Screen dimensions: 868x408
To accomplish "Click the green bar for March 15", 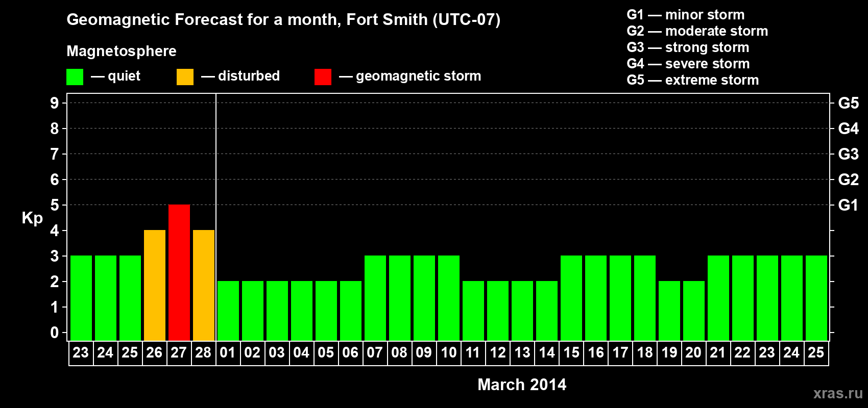I will pyautogui.click(x=571, y=298).
